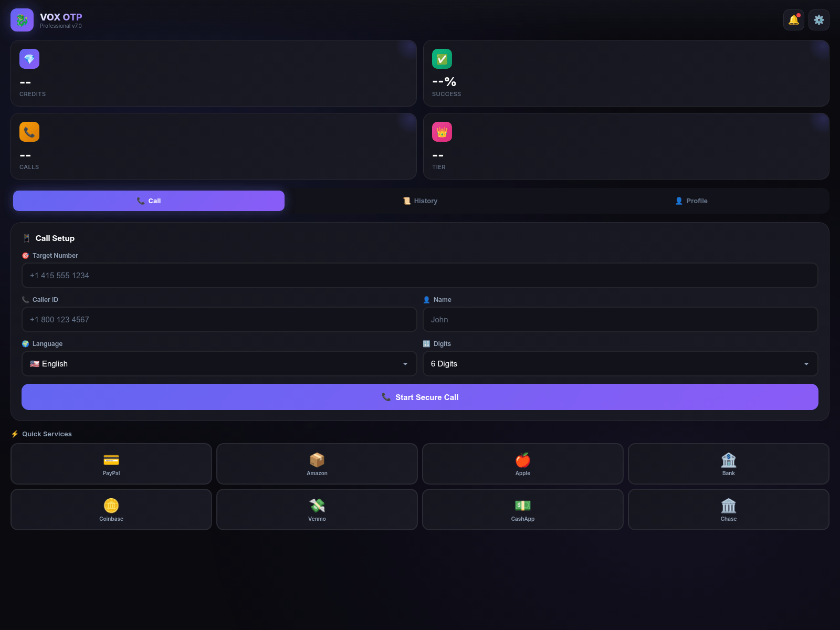Image resolution: width=840 pixels, height=630 pixels.
Task: Click the "Digits" field label
Action: pos(442,344)
